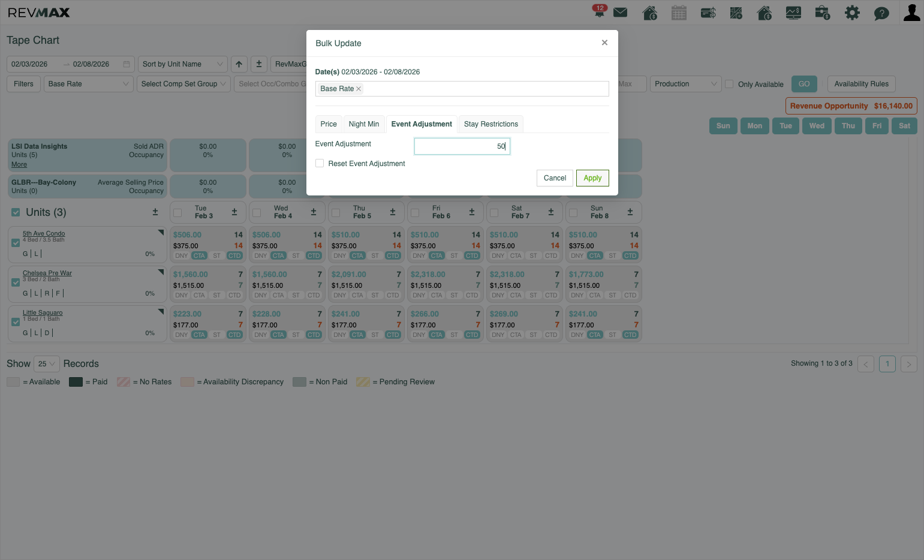Open the calendar grid icon in header
This screenshot has height=560, width=924.
click(x=679, y=13)
